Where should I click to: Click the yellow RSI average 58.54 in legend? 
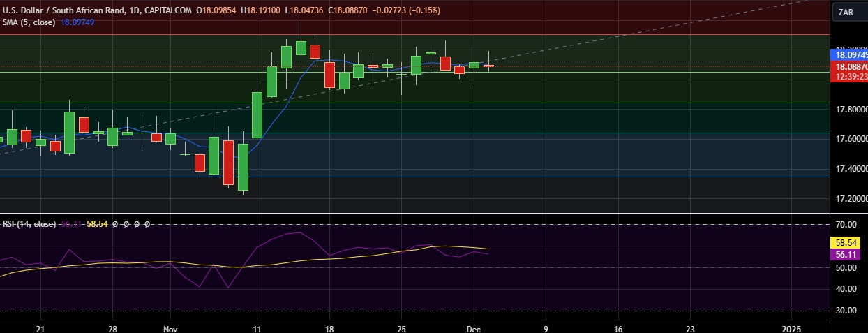pyautogui.click(x=97, y=224)
